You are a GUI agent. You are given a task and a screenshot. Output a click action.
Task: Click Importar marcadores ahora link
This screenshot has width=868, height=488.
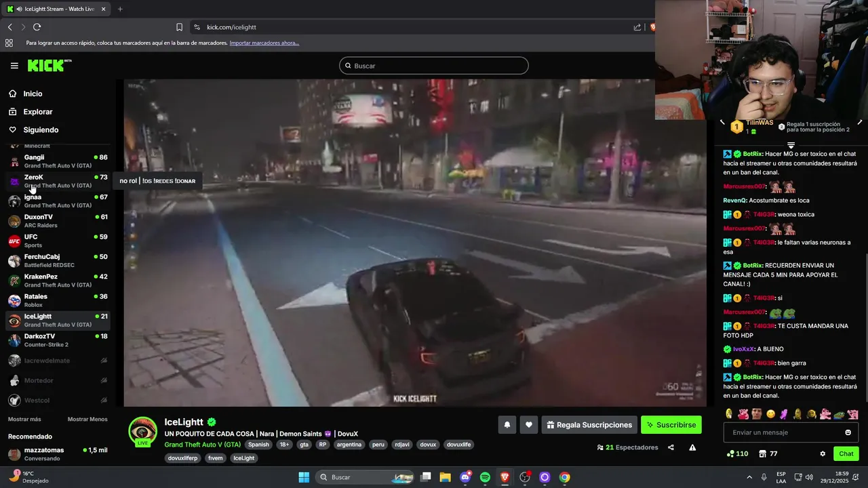tap(264, 43)
